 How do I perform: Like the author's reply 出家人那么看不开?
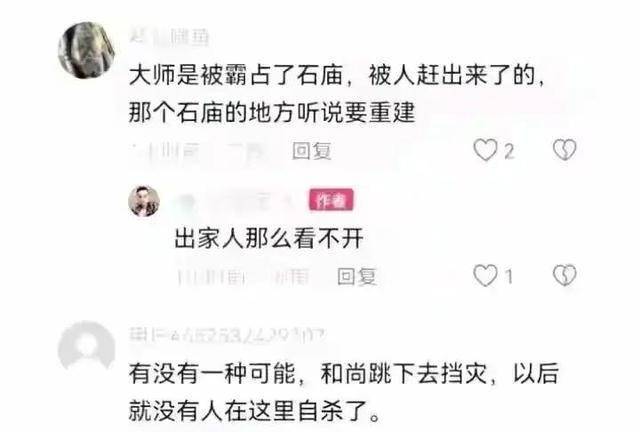(485, 276)
